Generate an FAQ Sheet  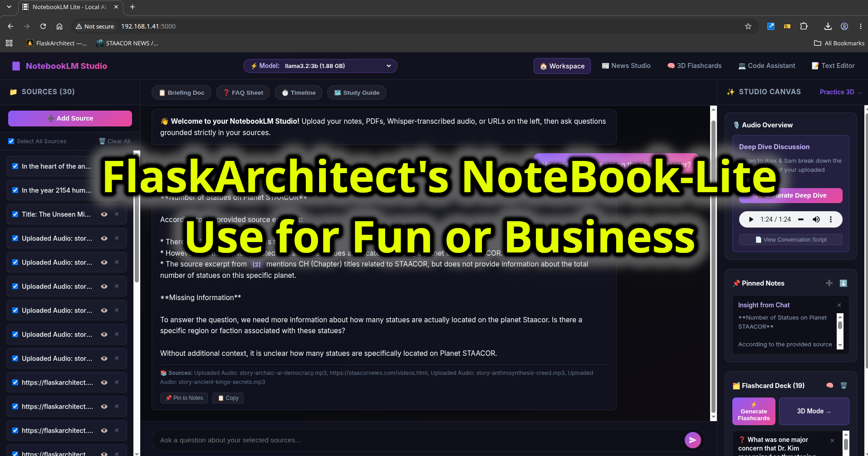point(243,92)
